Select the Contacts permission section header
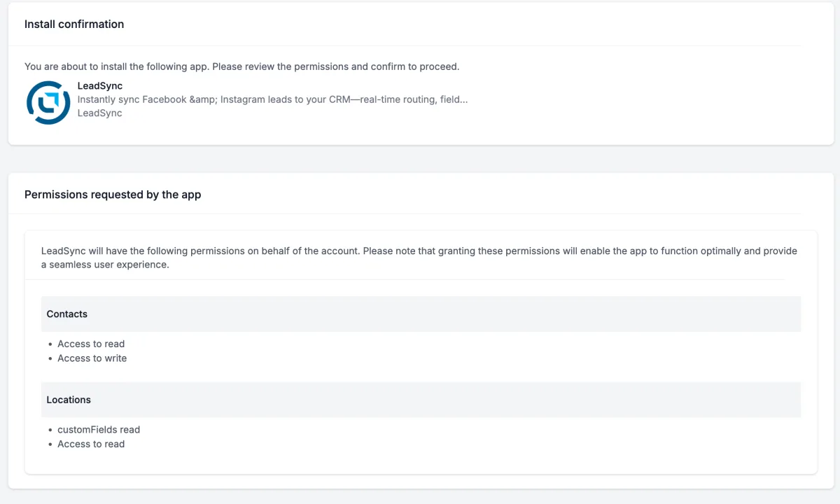Viewport: 840px width, 504px height. coord(421,314)
